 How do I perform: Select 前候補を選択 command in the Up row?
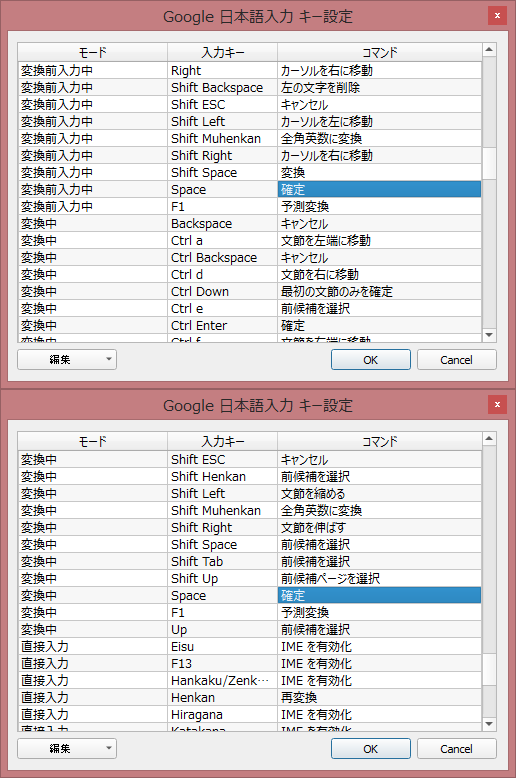pyautogui.click(x=380, y=629)
